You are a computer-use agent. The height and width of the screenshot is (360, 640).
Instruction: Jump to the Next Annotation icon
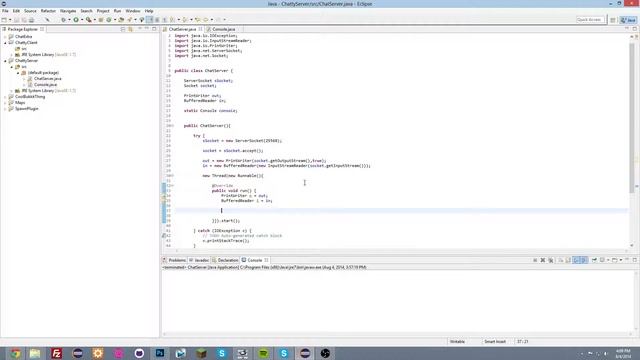[172, 20]
